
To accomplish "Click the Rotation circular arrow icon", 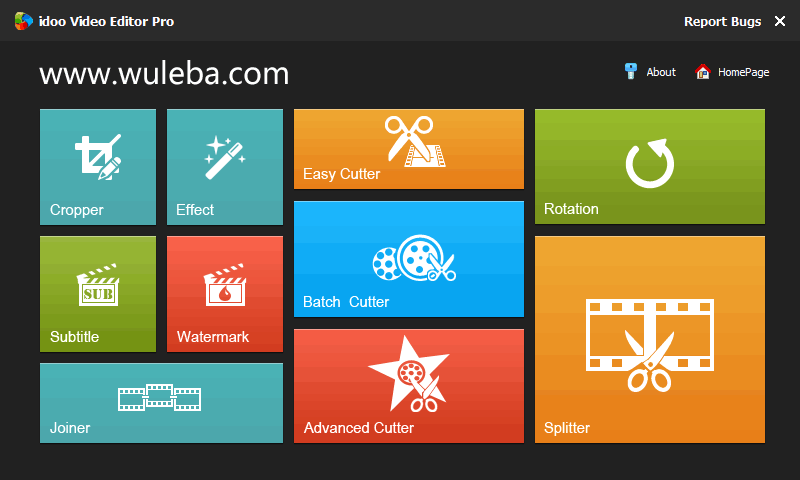I will [649, 163].
